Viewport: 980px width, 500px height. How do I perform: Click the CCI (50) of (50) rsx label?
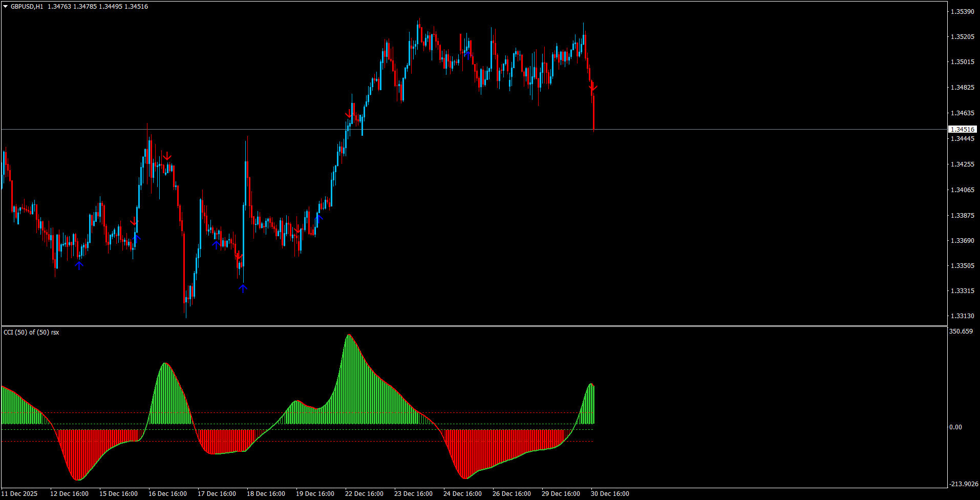tap(31, 332)
